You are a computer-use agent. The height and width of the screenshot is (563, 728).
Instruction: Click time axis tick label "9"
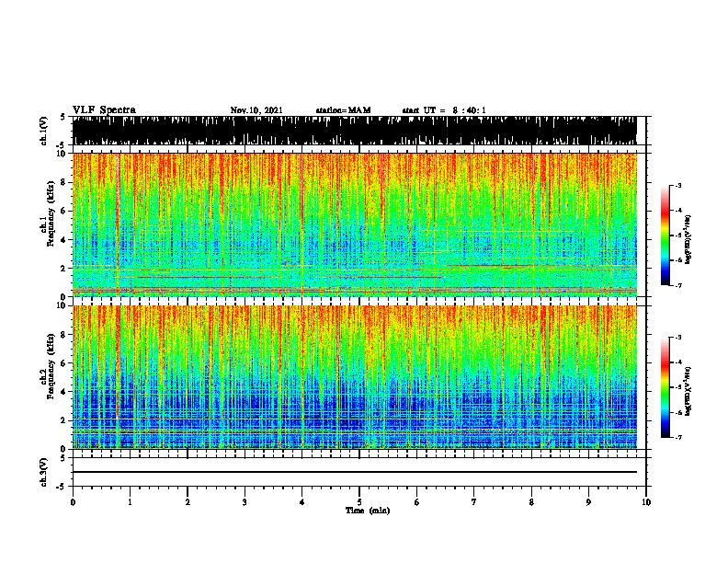pyautogui.click(x=588, y=502)
